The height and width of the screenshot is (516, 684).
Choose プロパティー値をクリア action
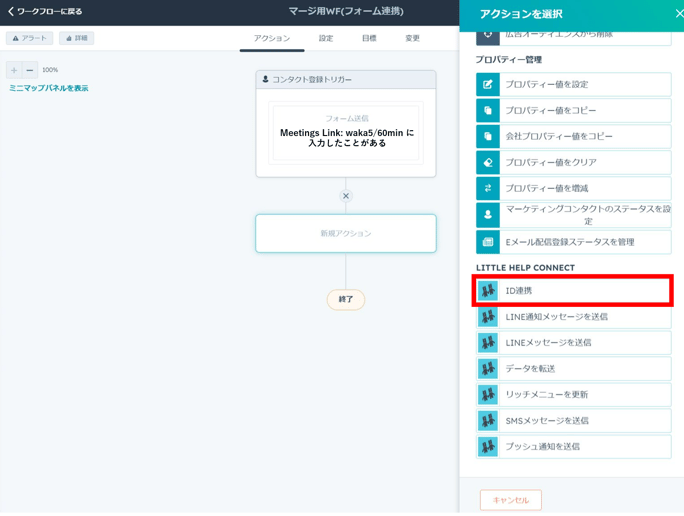tap(573, 163)
